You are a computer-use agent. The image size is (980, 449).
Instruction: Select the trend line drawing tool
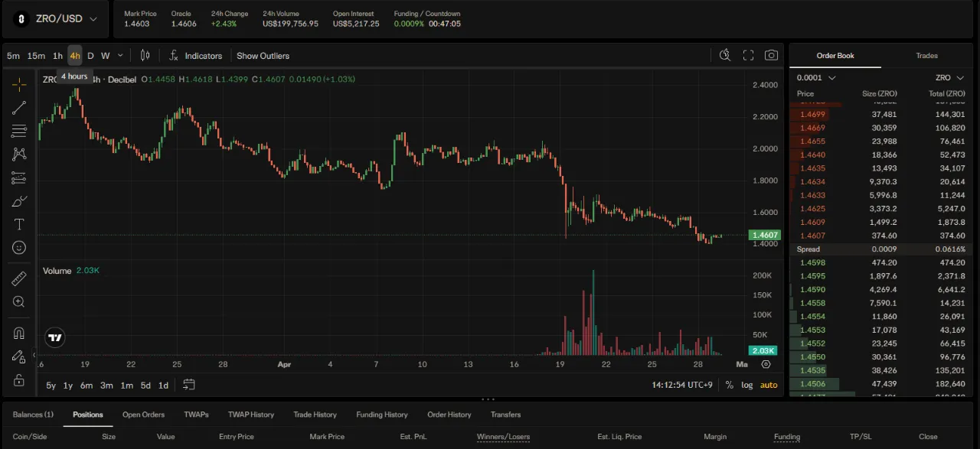(x=19, y=108)
